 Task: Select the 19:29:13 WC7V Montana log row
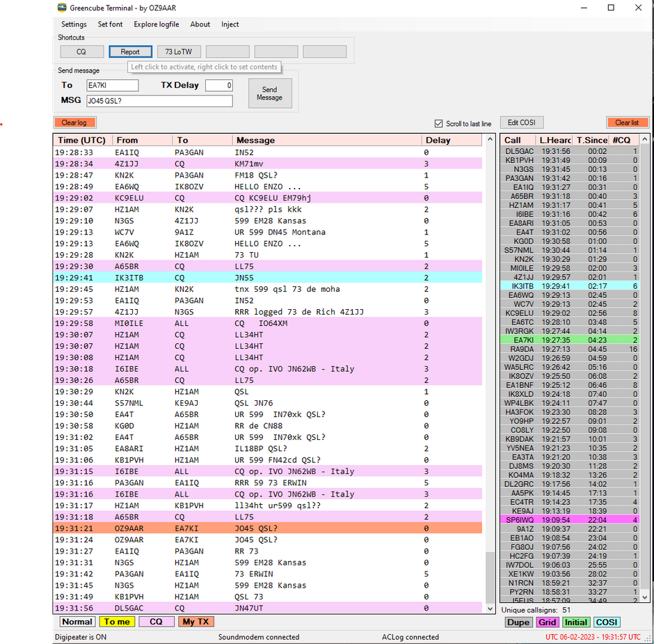point(268,232)
